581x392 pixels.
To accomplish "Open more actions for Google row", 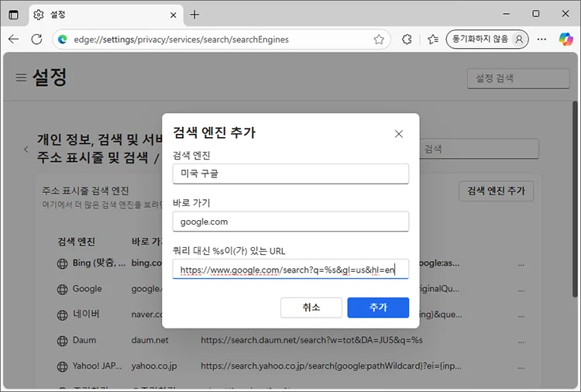I will 521,290.
